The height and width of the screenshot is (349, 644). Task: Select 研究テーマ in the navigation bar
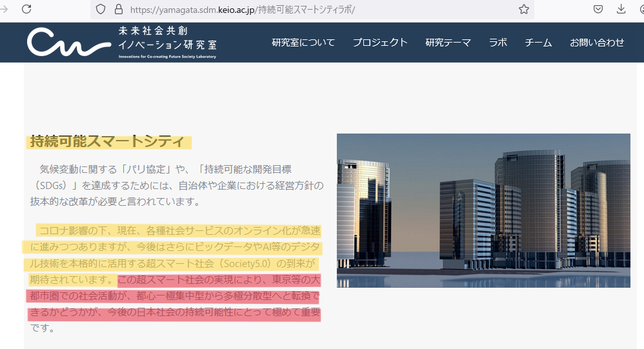448,43
